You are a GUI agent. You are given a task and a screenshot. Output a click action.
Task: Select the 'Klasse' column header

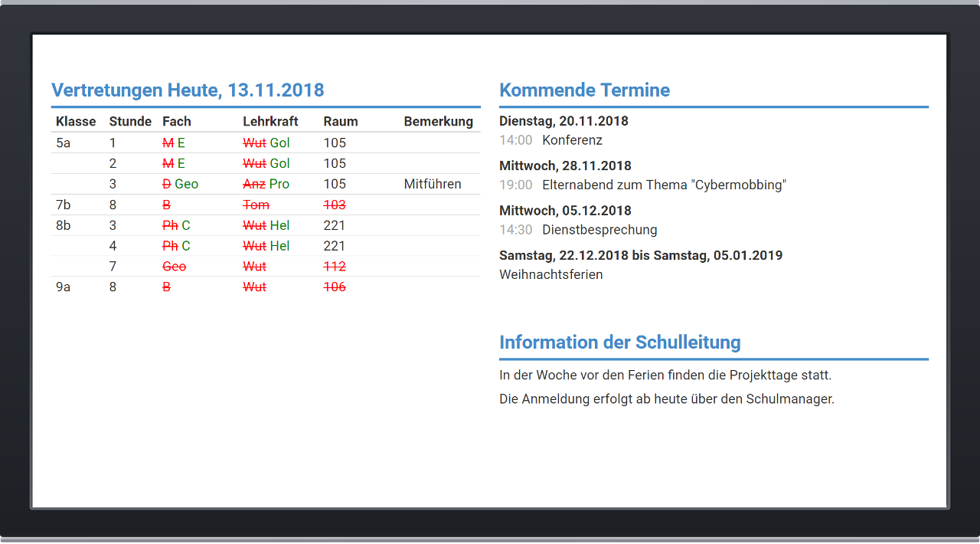pyautogui.click(x=76, y=122)
